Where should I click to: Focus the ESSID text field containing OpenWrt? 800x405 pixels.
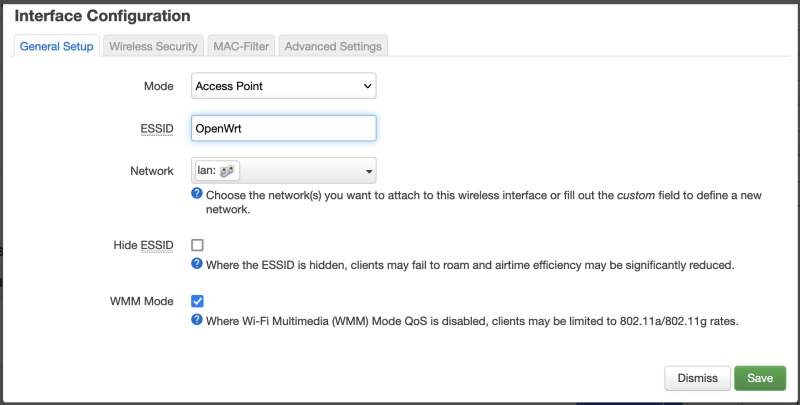pyautogui.click(x=283, y=128)
